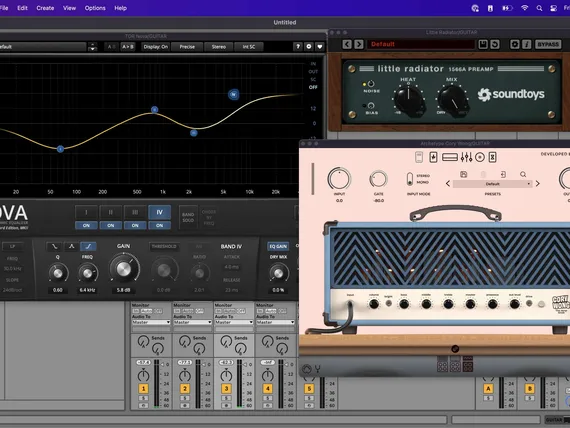
Task: Open Spotlight search in macOS menu bar
Action: [x=539, y=8]
